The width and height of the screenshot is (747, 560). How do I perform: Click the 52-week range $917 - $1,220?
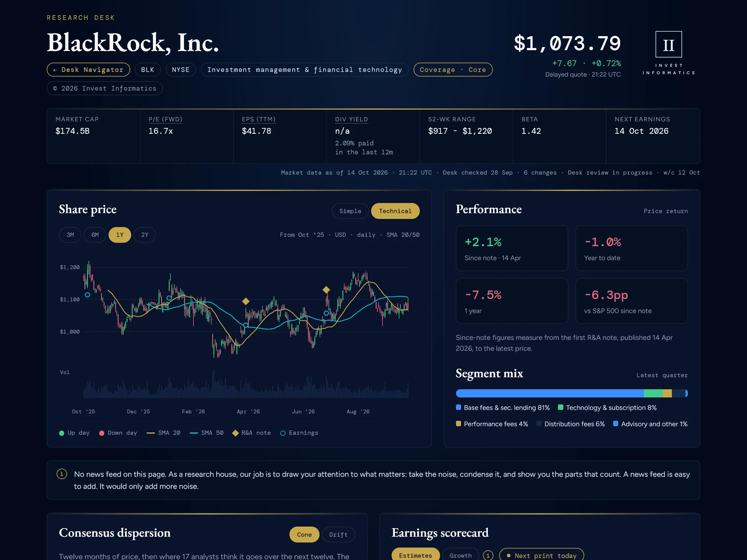[x=460, y=131]
